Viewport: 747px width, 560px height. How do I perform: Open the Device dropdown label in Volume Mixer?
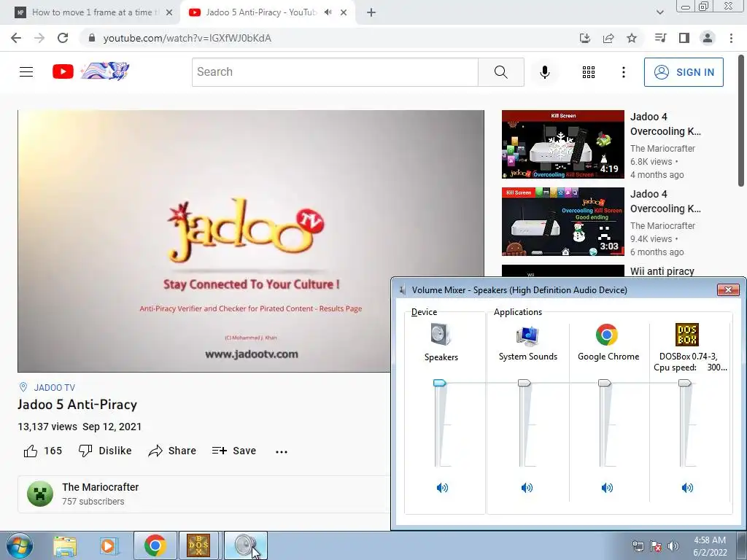(424, 312)
